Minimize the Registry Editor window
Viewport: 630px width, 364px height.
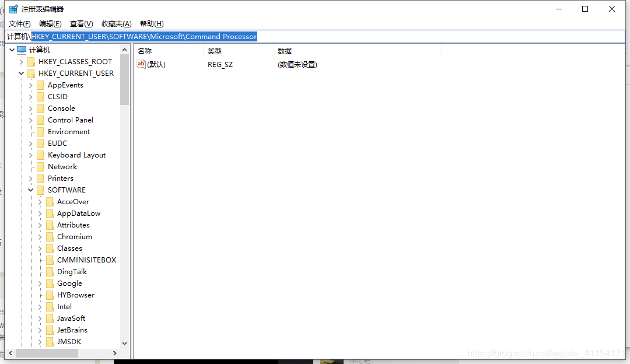558,9
